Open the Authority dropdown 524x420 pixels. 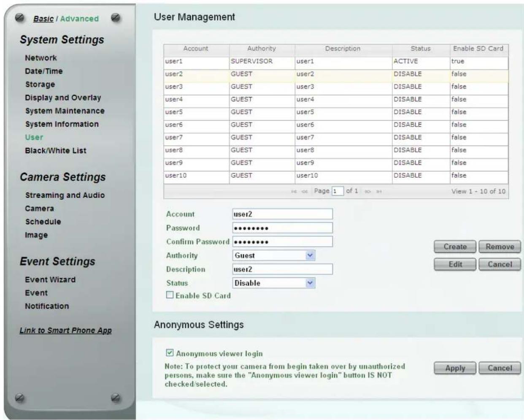pos(274,255)
